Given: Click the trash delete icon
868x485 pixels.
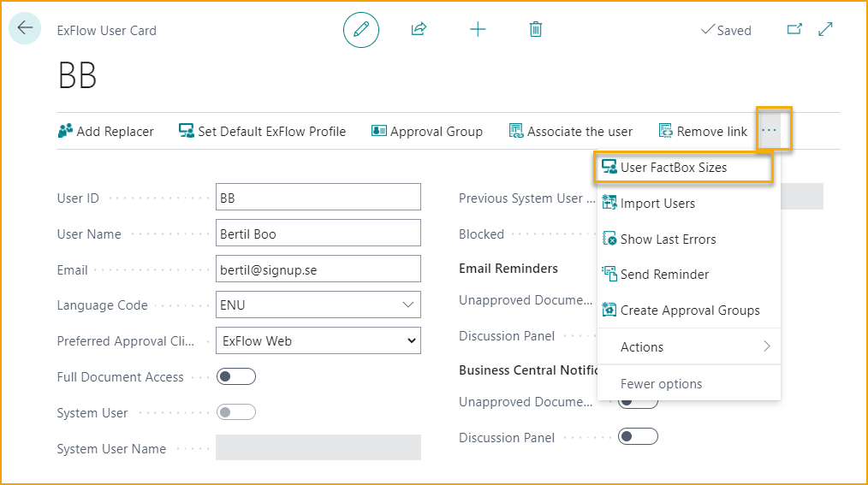Looking at the screenshot, I should click(536, 30).
